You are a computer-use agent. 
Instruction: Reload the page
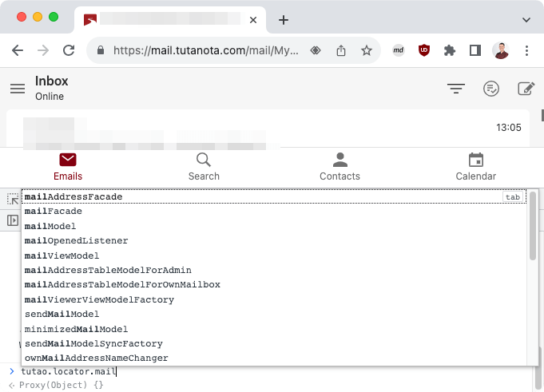69,50
